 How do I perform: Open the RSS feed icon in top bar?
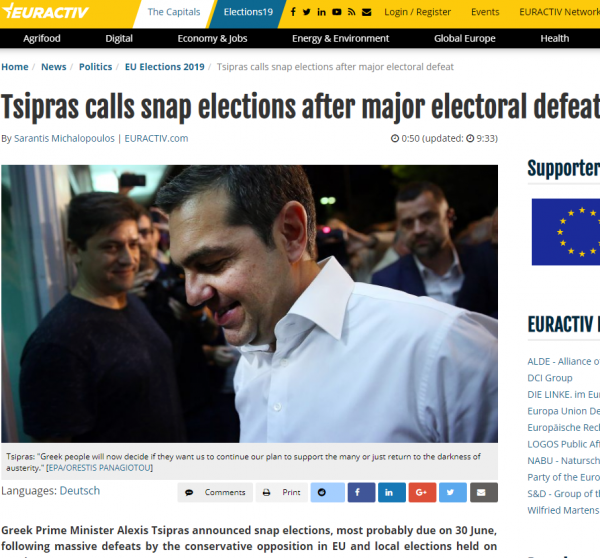tap(351, 12)
